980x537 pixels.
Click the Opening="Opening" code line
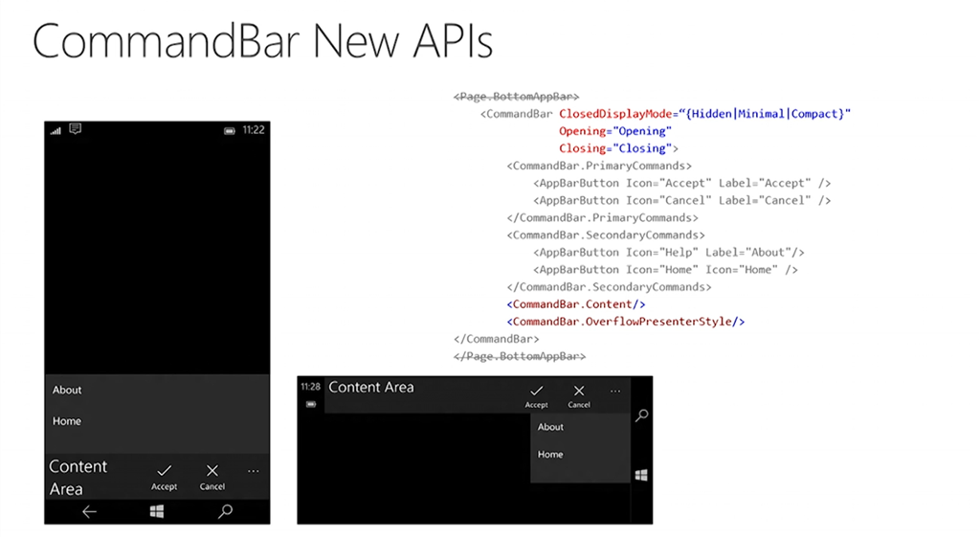point(615,131)
